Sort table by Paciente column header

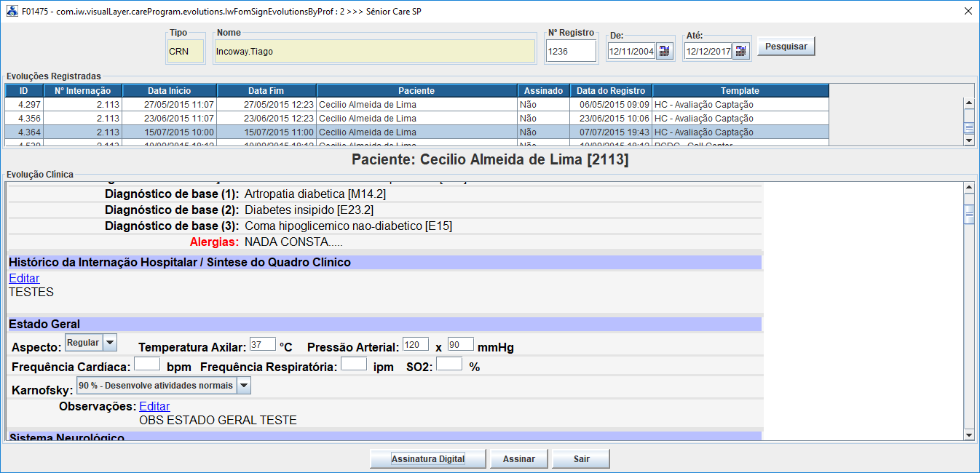coord(416,91)
